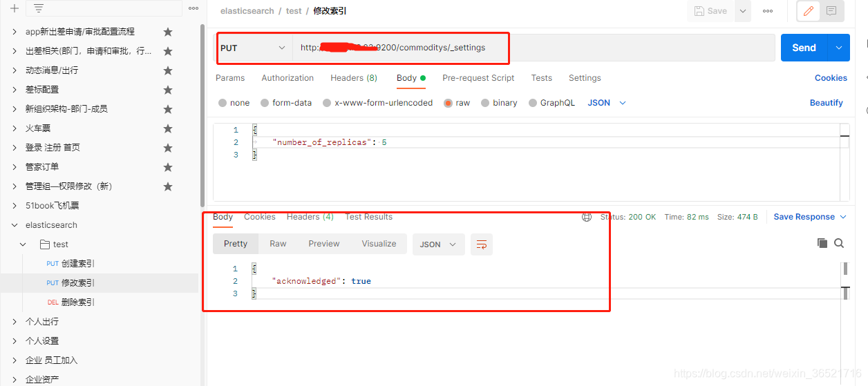Star the 火车票 collection
The height and width of the screenshot is (386, 868).
tap(167, 128)
